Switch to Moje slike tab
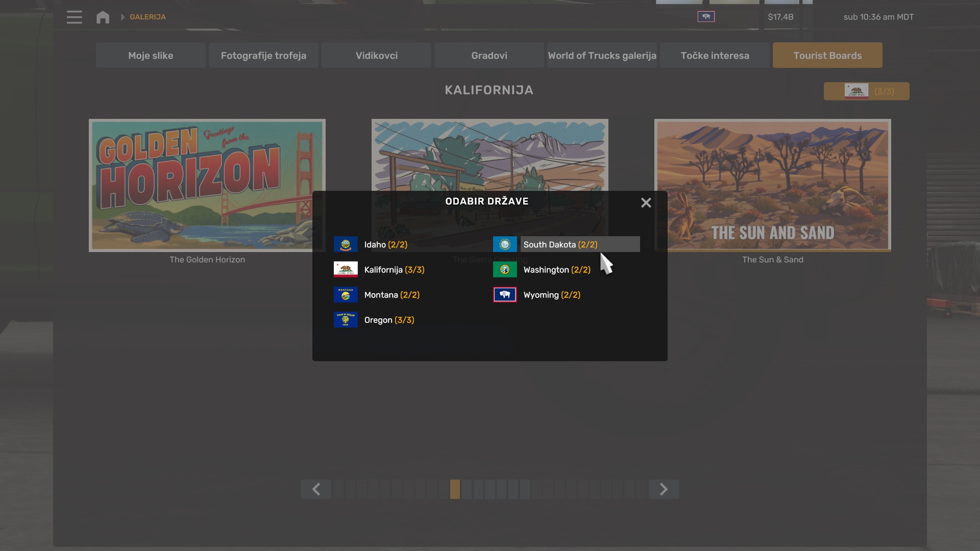The width and height of the screenshot is (980, 551). (x=151, y=55)
